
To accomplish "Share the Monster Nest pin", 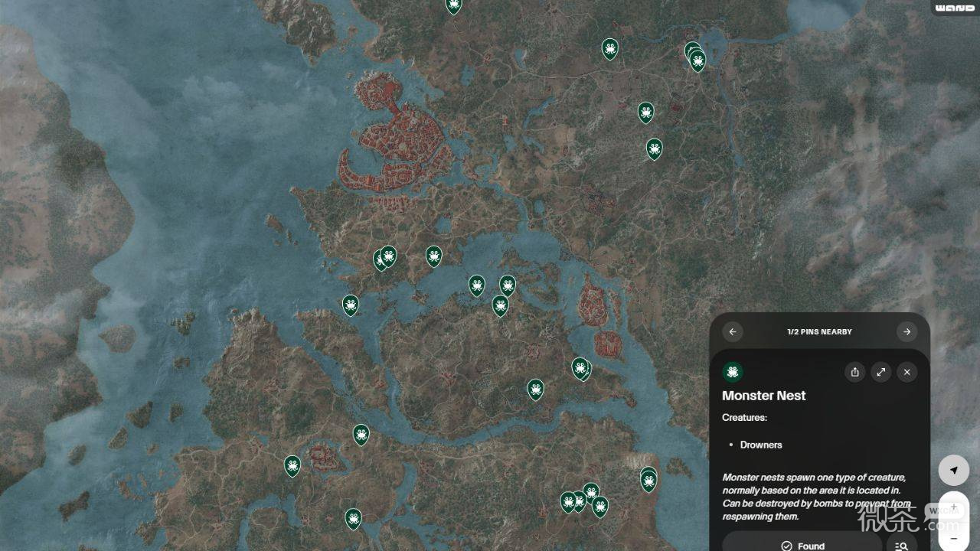I will (855, 372).
